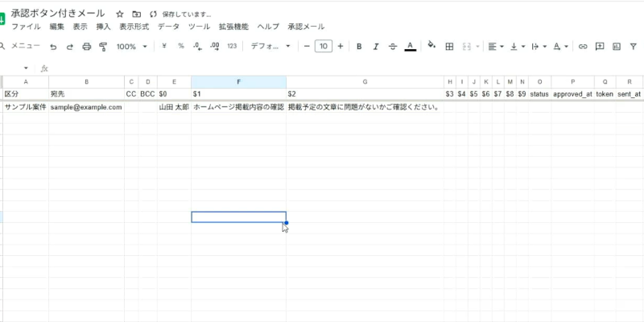Viewport: 644px width, 322px height.
Task: Select the header cell BCC
Action: [148, 94]
